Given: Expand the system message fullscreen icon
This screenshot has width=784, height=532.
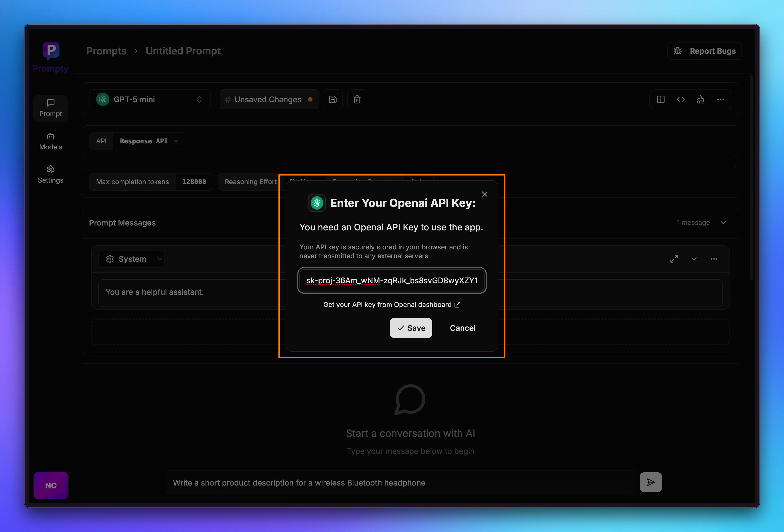Looking at the screenshot, I should (x=674, y=259).
